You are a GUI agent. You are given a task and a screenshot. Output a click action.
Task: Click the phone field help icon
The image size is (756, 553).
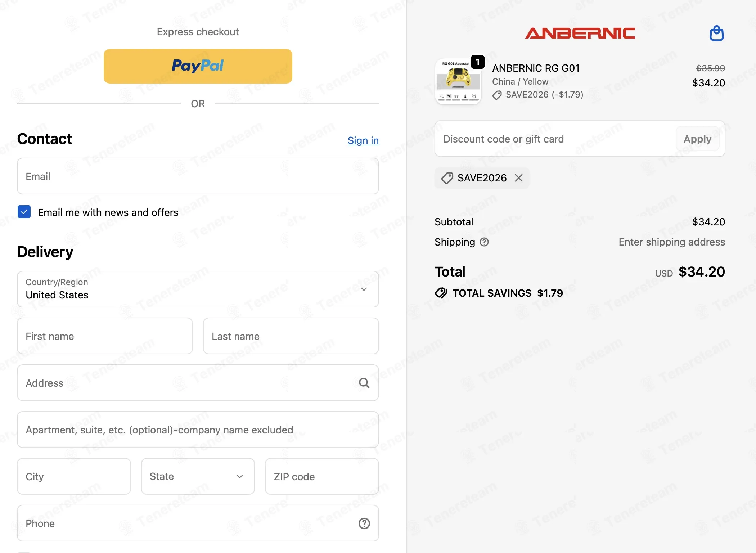364,523
